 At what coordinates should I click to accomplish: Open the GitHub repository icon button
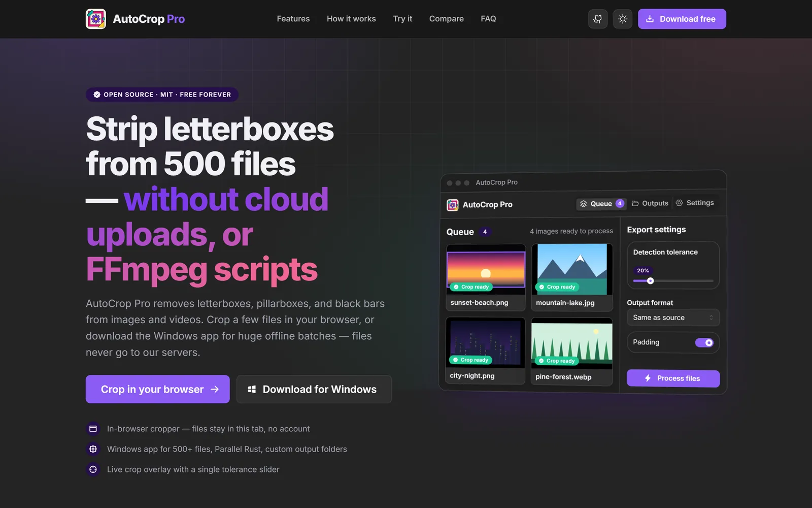pyautogui.click(x=598, y=19)
